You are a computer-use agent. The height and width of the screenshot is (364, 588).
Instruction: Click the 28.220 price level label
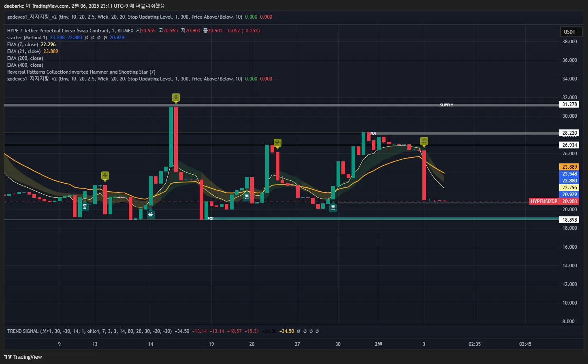569,133
